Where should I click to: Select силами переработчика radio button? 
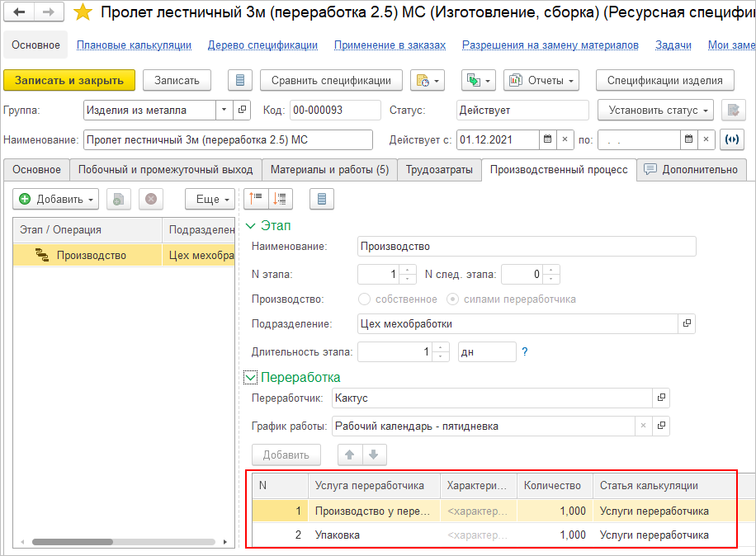click(x=451, y=299)
